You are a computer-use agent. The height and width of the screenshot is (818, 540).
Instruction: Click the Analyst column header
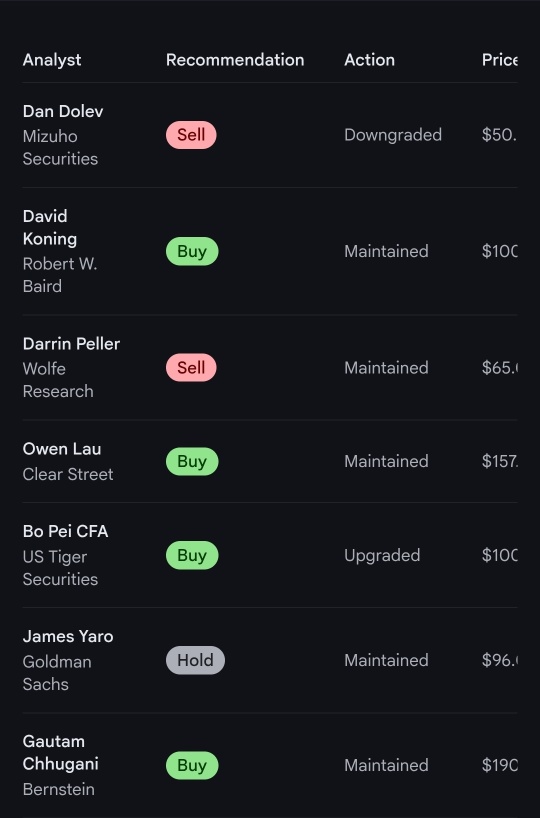pyautogui.click(x=52, y=60)
